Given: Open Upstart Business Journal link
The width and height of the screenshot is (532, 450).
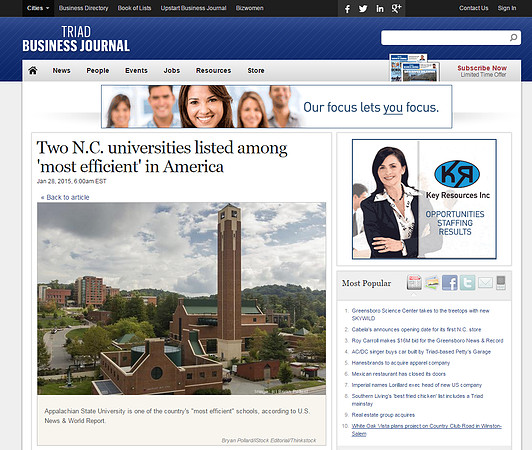Looking at the screenshot, I should [x=193, y=8].
